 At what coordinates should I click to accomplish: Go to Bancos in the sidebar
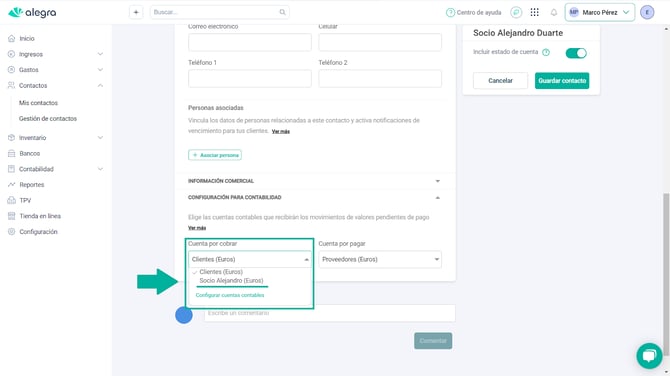click(29, 153)
